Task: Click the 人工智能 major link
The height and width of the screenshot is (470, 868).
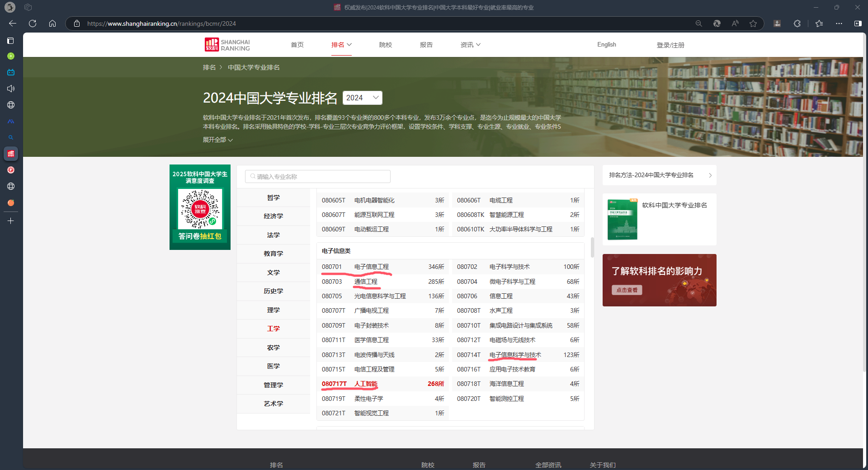Action: pos(365,384)
